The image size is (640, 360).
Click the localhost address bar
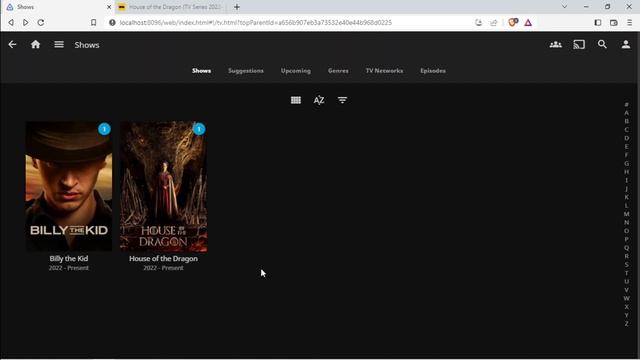(x=256, y=22)
